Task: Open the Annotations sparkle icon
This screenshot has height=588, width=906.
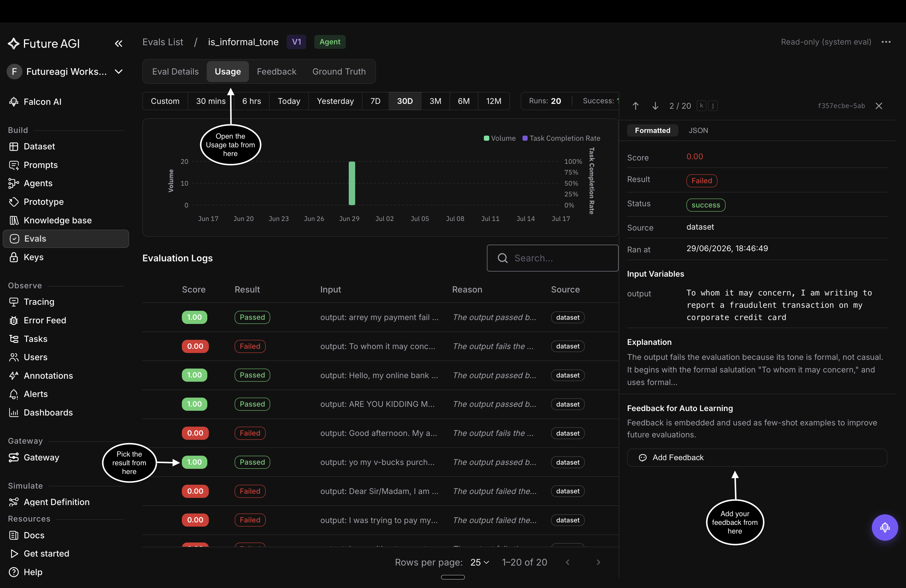Action: (x=14, y=376)
